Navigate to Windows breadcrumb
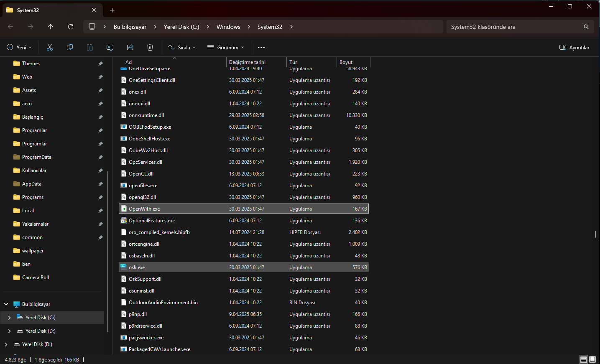This screenshot has width=600, height=364. pyautogui.click(x=228, y=27)
